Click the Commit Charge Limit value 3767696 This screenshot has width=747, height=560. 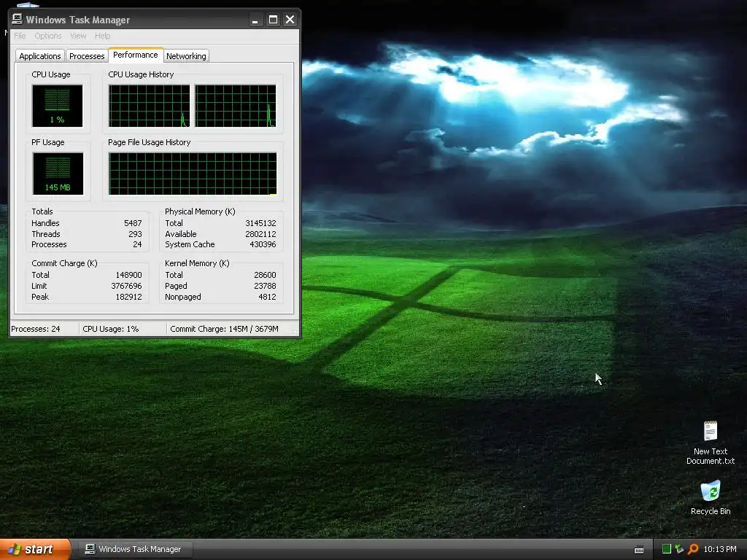click(x=126, y=286)
